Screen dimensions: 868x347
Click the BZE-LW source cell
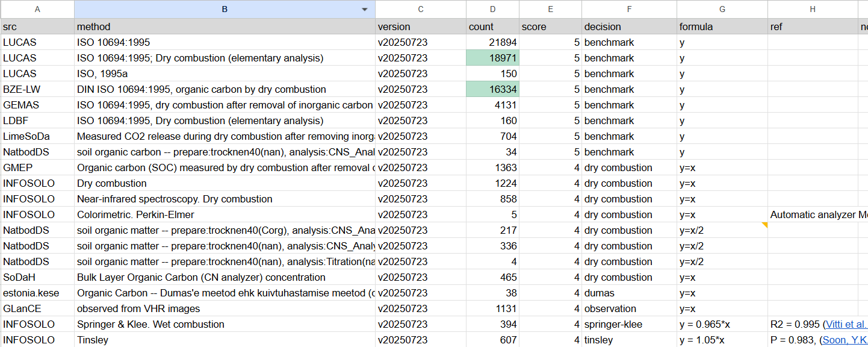[37, 89]
